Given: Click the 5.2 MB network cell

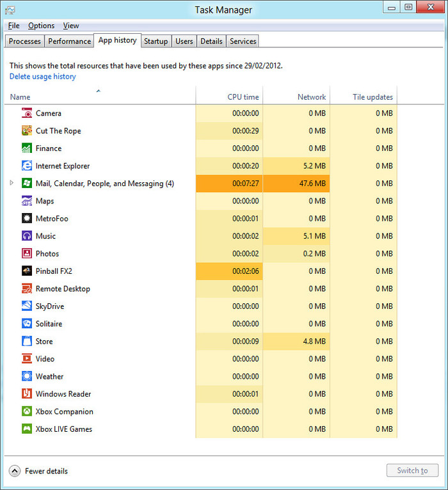Looking at the screenshot, I should [x=296, y=166].
